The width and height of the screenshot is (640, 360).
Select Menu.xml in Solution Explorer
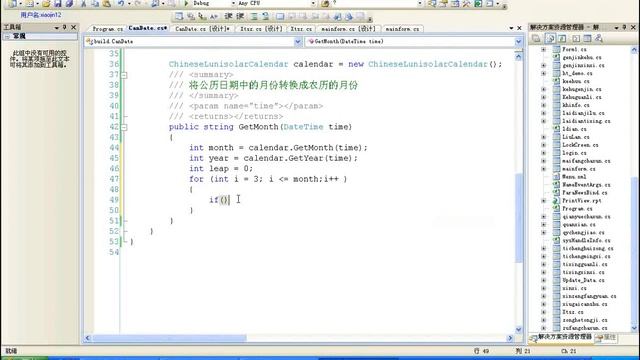[x=574, y=177]
